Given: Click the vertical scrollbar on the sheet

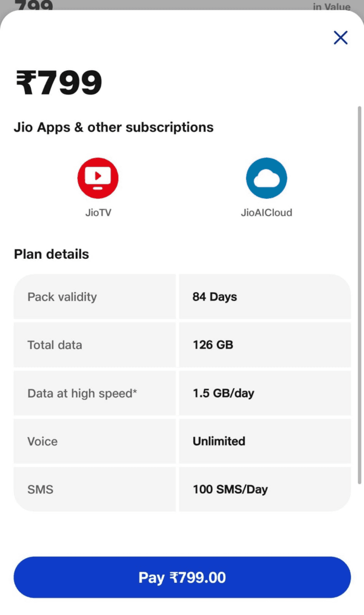Looking at the screenshot, I should tap(359, 295).
